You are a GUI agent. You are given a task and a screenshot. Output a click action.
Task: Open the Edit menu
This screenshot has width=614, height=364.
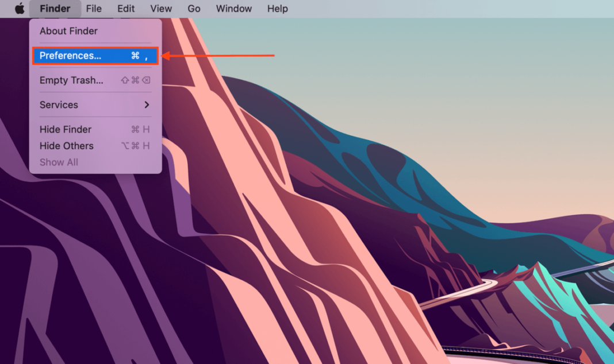click(x=125, y=9)
